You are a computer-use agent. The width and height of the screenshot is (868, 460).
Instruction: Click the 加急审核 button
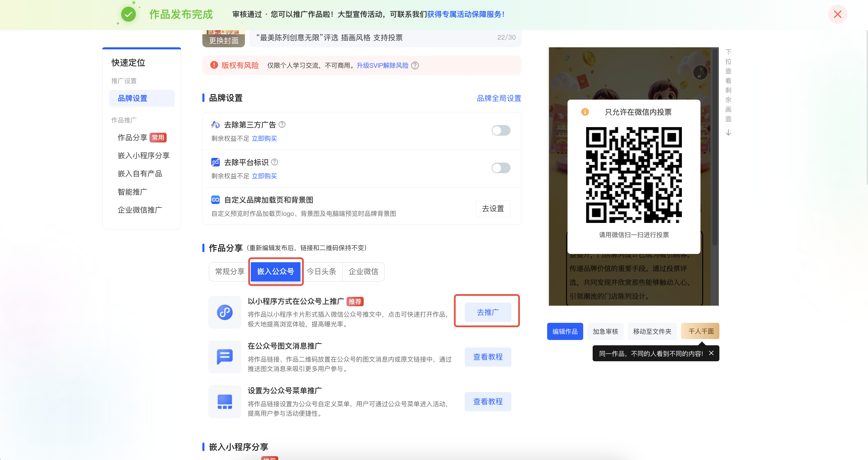tap(605, 331)
